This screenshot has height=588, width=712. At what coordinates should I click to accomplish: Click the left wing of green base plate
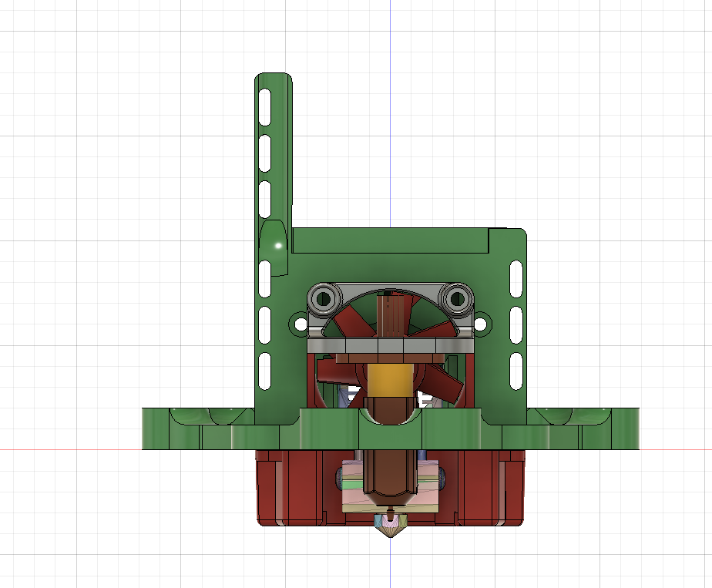tap(199, 428)
